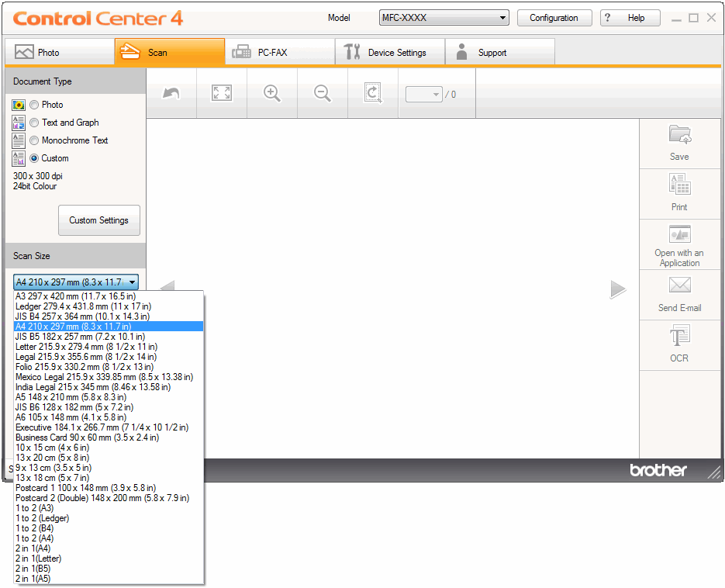Choose Ledger 279.4 x 431.8 mm option
This screenshot has width=725, height=588.
pyautogui.click(x=109, y=306)
